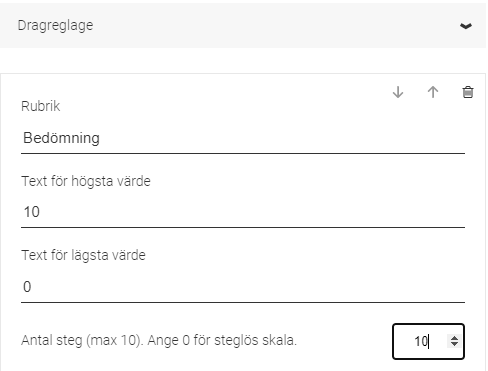The height and width of the screenshot is (371, 488).
Task: Click the 'Ange 0 för steglös skala' hint text
Action: (x=222, y=340)
